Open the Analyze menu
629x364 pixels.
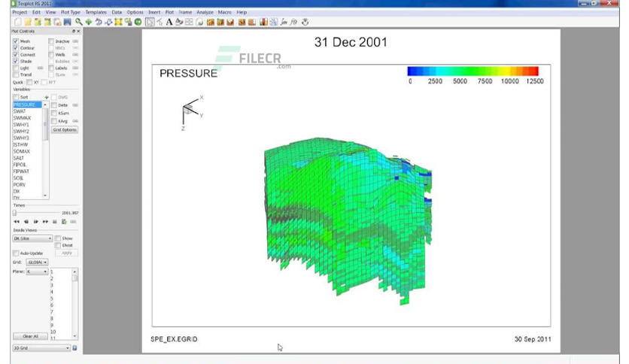pos(205,13)
